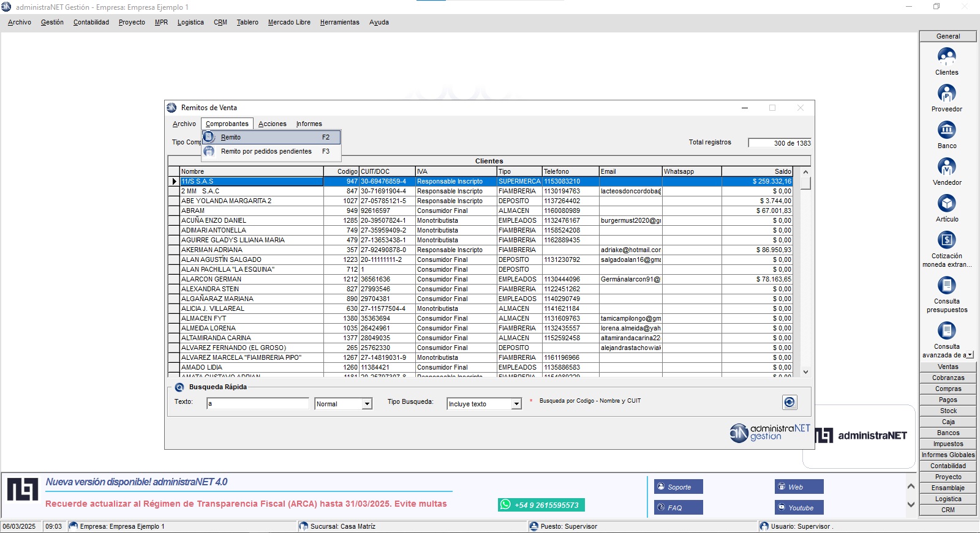Click the Texto search input field
The width and height of the screenshot is (980, 533).
(x=258, y=404)
